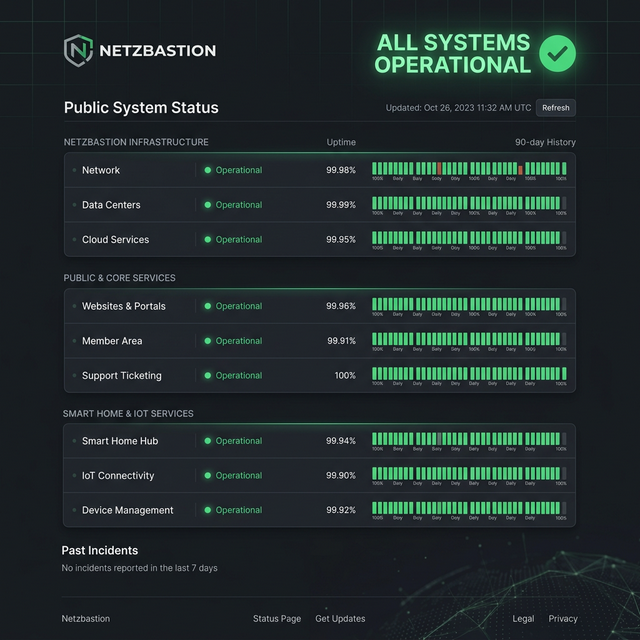Select the Cloud Services service name
Screen dimensions: 640x640
(116, 240)
